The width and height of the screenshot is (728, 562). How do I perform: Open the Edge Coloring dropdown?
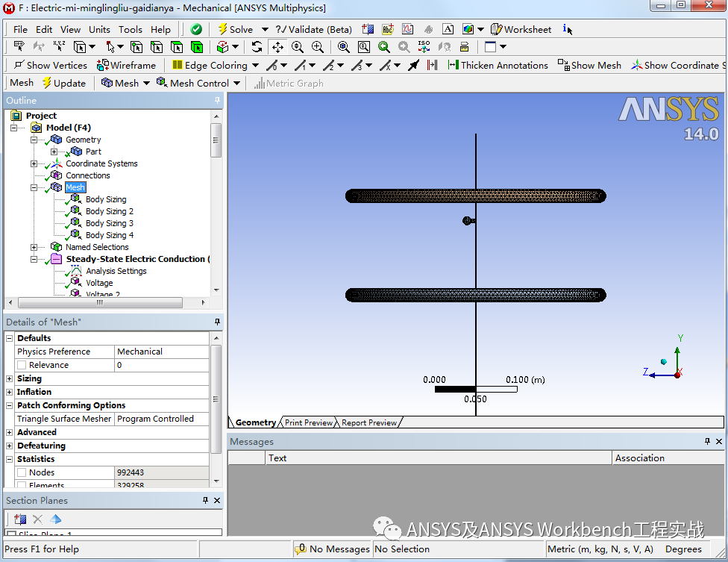tap(255, 66)
